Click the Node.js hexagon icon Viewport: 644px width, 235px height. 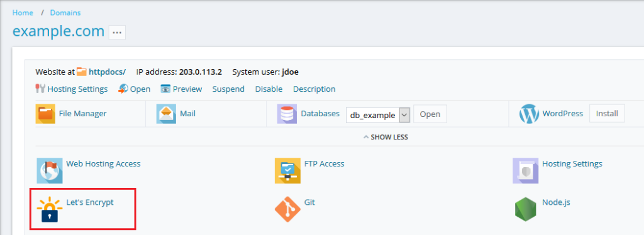pos(525,209)
